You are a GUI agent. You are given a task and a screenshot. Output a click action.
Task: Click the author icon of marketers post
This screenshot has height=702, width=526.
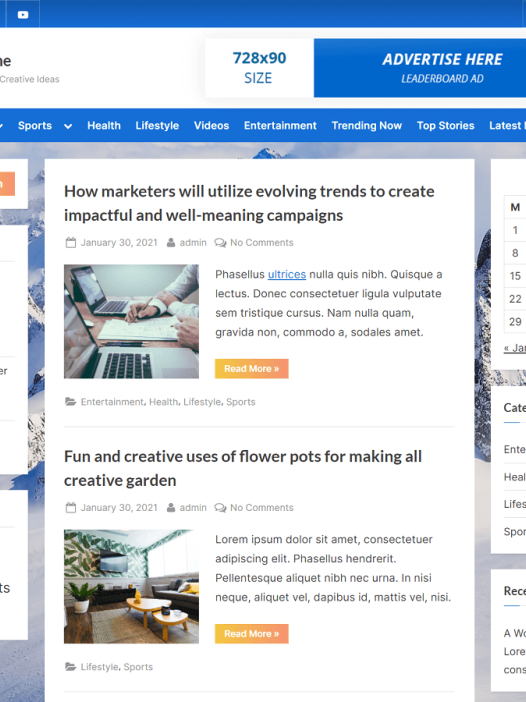coord(171,243)
